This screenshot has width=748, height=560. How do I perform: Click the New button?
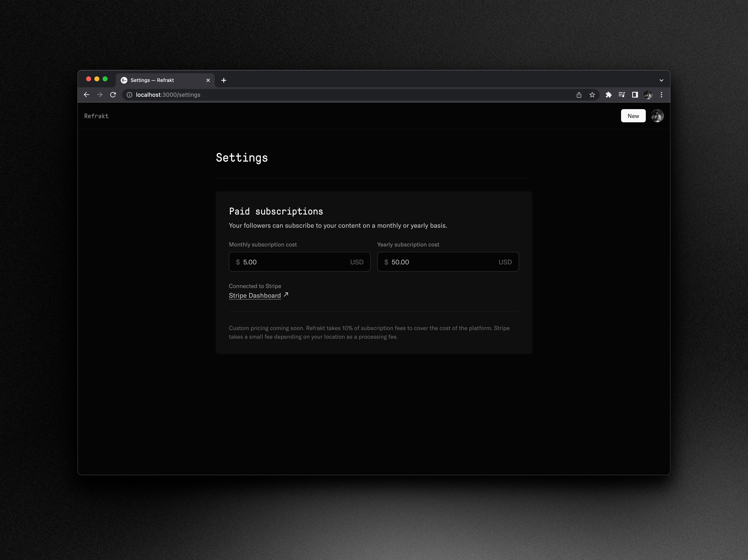pyautogui.click(x=633, y=116)
